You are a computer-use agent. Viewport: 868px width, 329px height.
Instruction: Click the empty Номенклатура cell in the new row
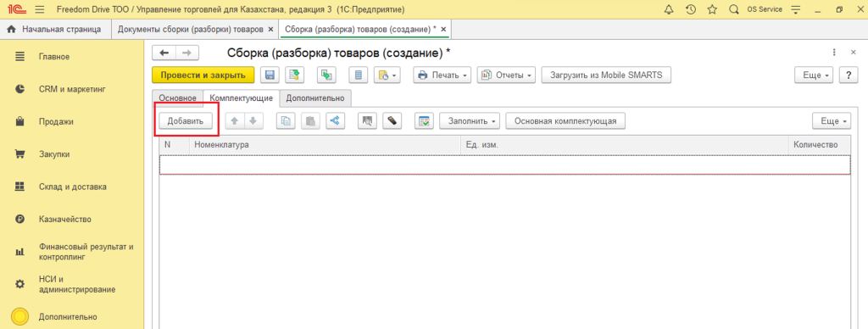click(325, 165)
